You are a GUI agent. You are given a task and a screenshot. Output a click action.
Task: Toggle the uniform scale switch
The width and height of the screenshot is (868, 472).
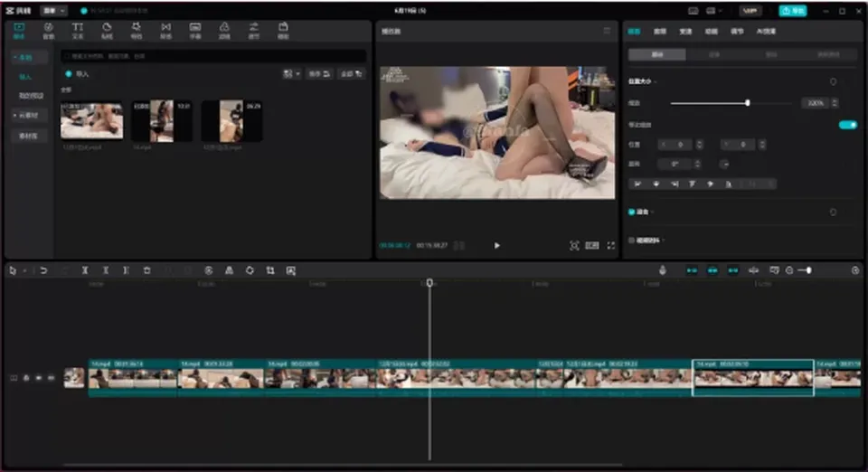click(847, 125)
